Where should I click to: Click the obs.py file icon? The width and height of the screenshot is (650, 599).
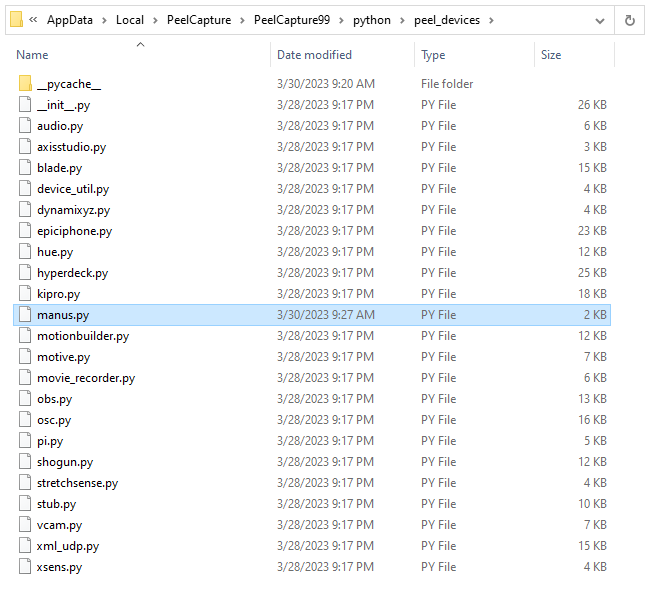pyautogui.click(x=26, y=399)
